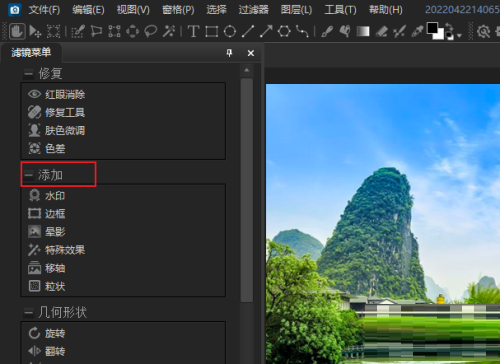Open the toolbar settings gear
Screen dimensions: 500x364
(x=483, y=31)
